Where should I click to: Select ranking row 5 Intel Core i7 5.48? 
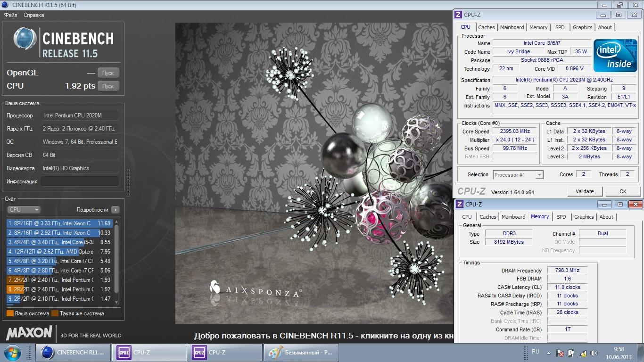click(x=59, y=261)
